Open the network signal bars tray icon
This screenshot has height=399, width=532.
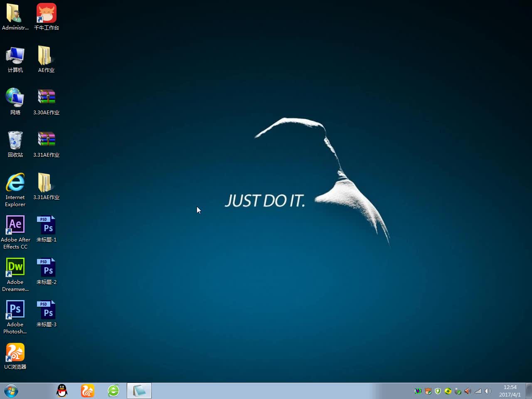[x=478, y=391]
